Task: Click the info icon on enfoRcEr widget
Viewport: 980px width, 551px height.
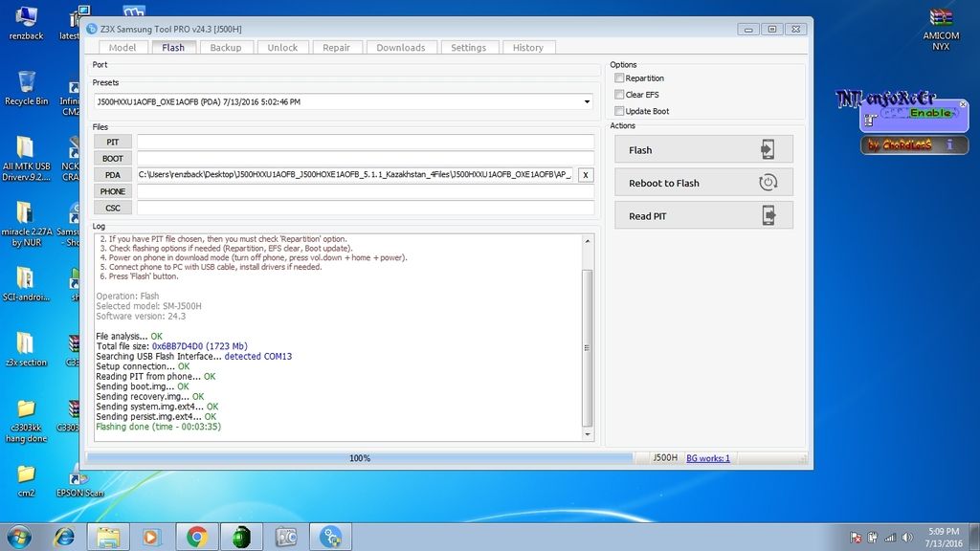Action: 950,145
